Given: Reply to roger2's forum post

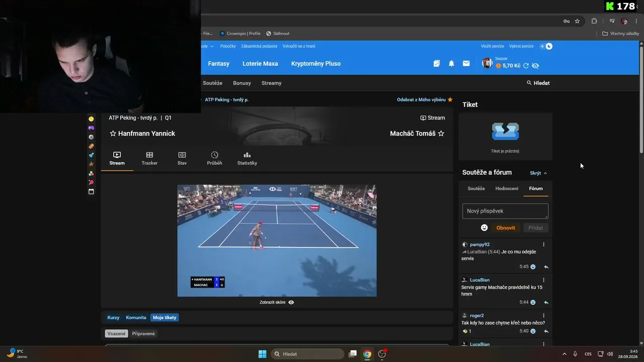Looking at the screenshot, I should (x=546, y=331).
